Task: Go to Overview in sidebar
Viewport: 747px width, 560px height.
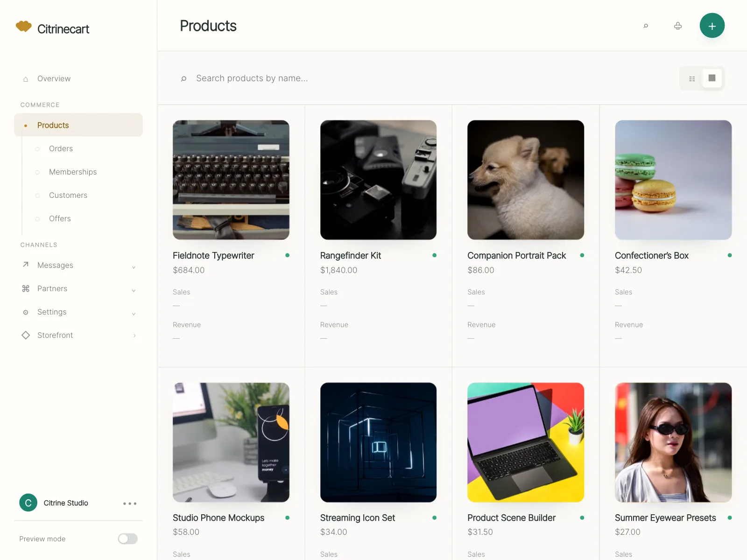Action: [78, 78]
